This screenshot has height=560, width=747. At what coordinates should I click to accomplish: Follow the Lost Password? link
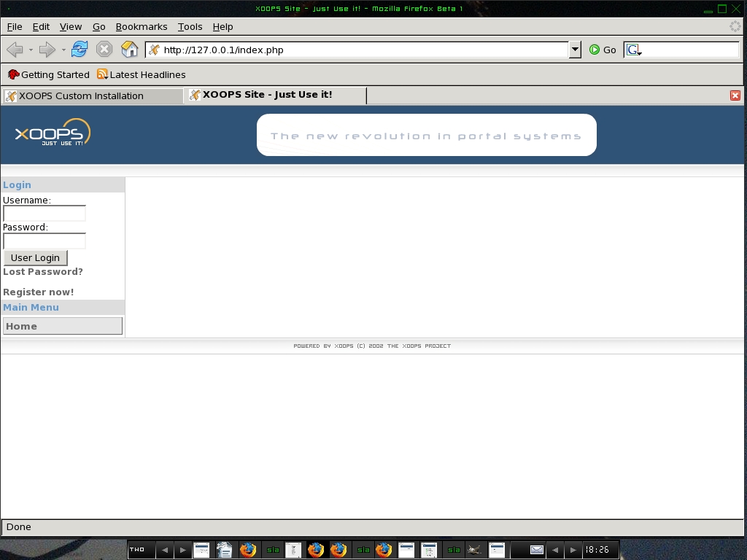click(43, 271)
